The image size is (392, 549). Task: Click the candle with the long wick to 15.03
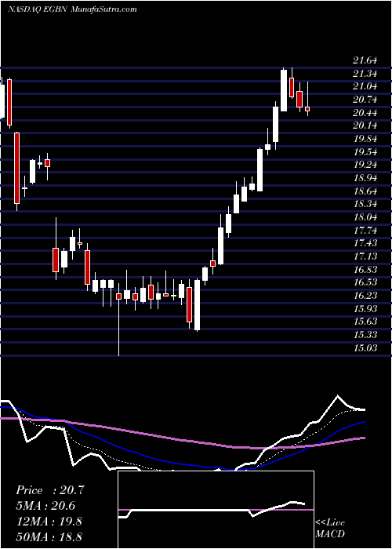(x=118, y=296)
